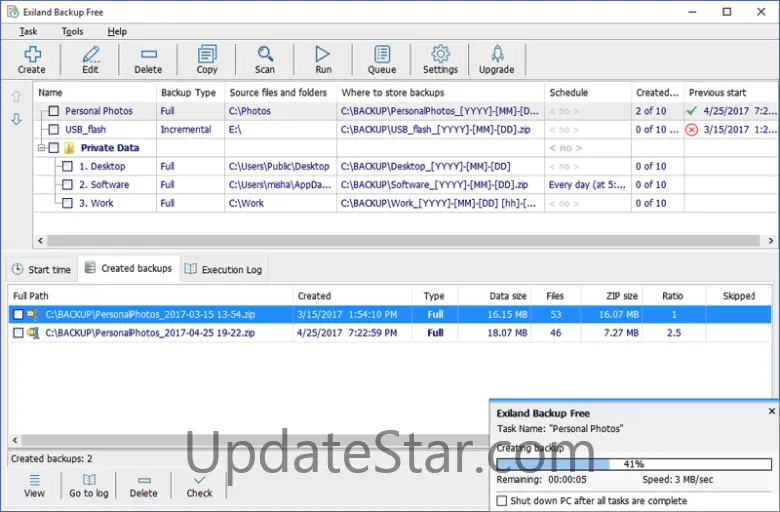The height and width of the screenshot is (512, 780).
Task: Collapse the Private Data group
Action: [42, 148]
